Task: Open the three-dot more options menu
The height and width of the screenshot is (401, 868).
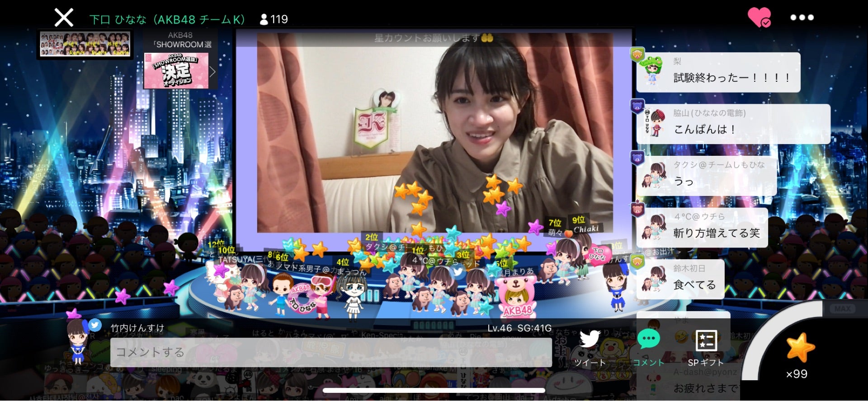Action: point(802,18)
